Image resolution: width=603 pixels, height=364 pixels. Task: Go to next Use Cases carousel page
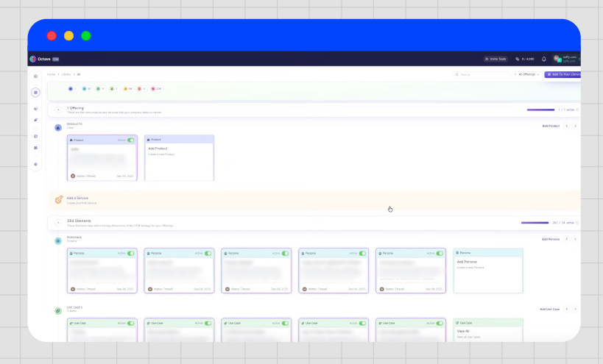pos(575,309)
